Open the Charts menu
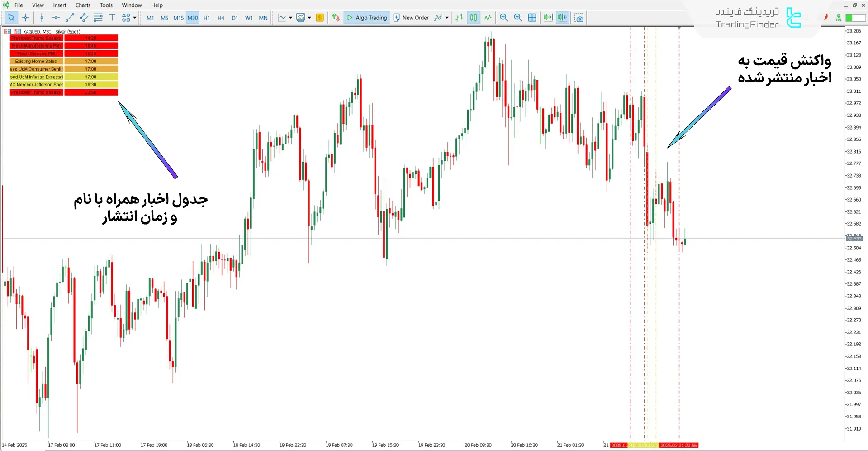The image size is (868, 451). pyautogui.click(x=83, y=5)
